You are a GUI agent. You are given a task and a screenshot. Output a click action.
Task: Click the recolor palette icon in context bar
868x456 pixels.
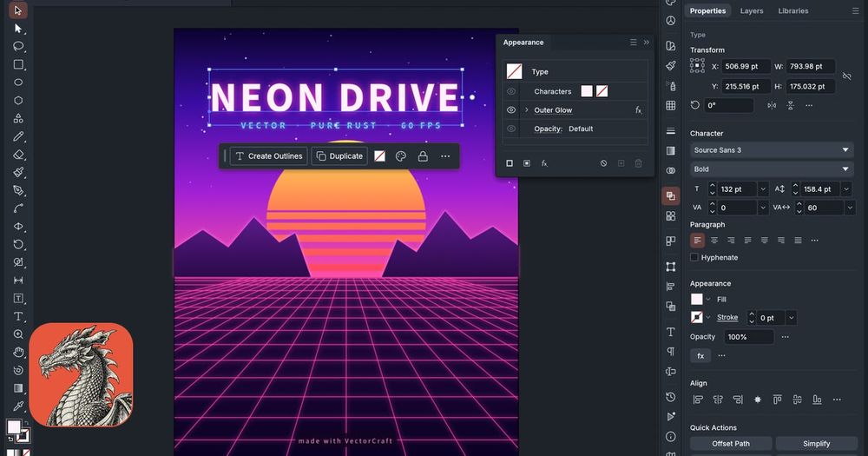pos(401,156)
